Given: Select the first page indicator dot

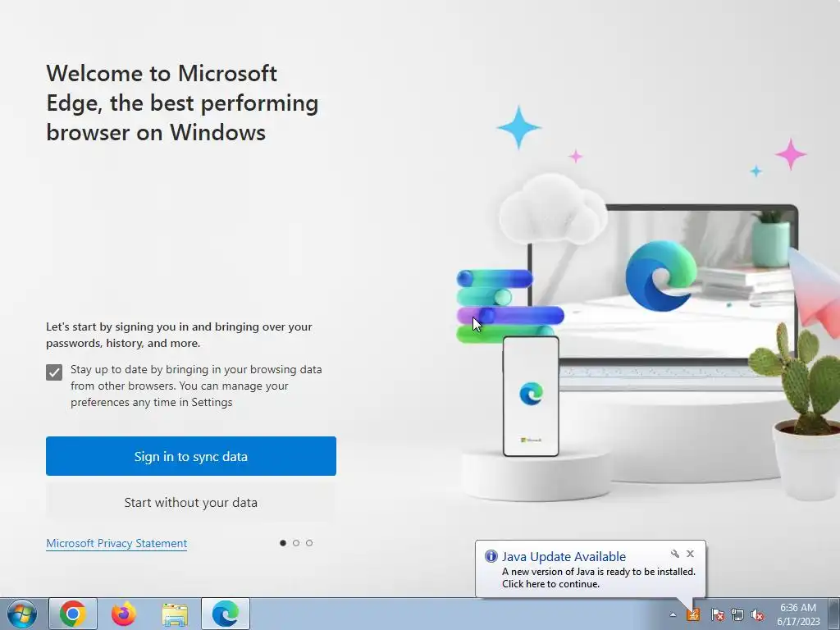Looking at the screenshot, I should pos(283,543).
